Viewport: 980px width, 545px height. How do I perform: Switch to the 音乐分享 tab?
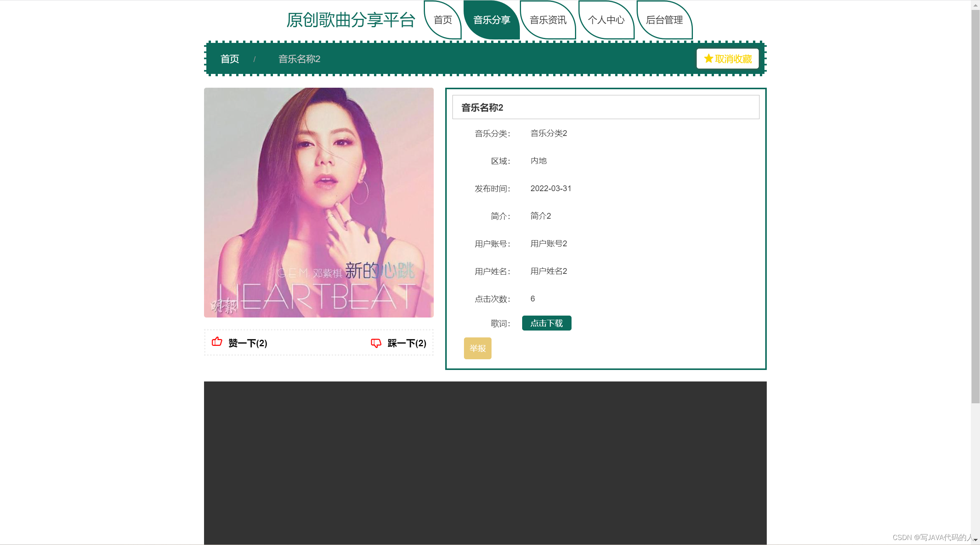click(492, 20)
